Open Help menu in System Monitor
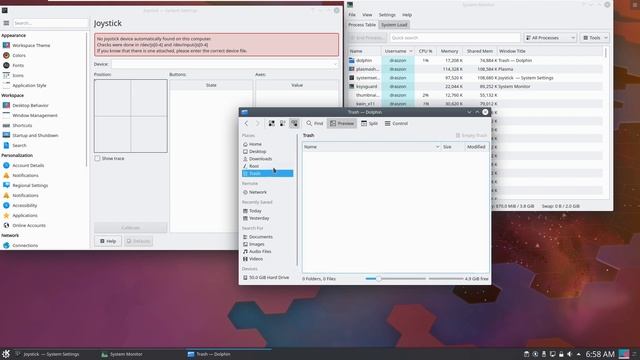The image size is (640, 360). 407,15
